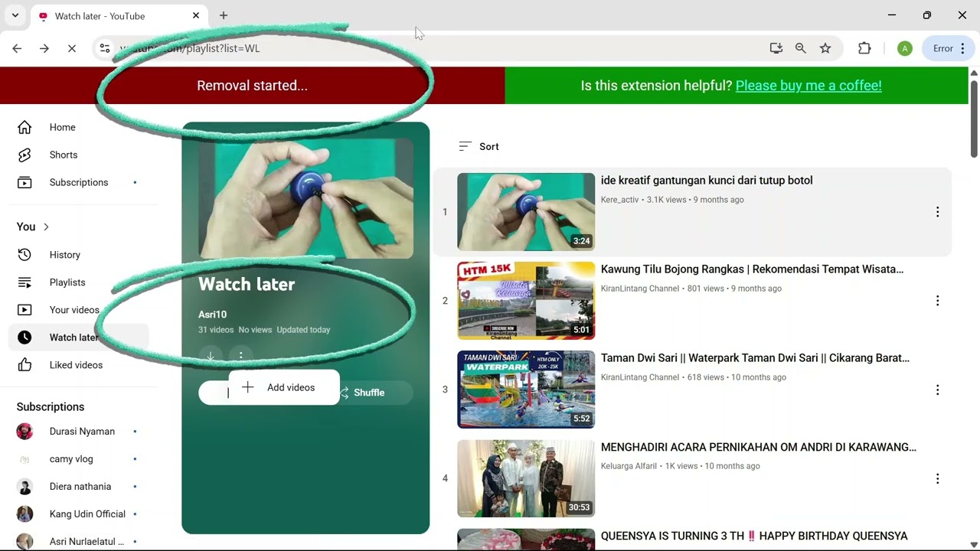
Task: Click the Asri10 playlist owner name
Action: tap(212, 315)
